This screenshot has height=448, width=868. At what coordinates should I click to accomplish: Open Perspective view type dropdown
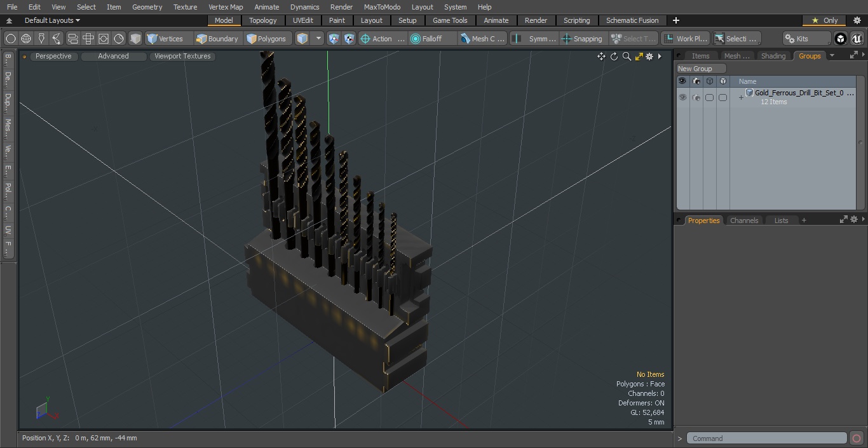click(x=53, y=57)
